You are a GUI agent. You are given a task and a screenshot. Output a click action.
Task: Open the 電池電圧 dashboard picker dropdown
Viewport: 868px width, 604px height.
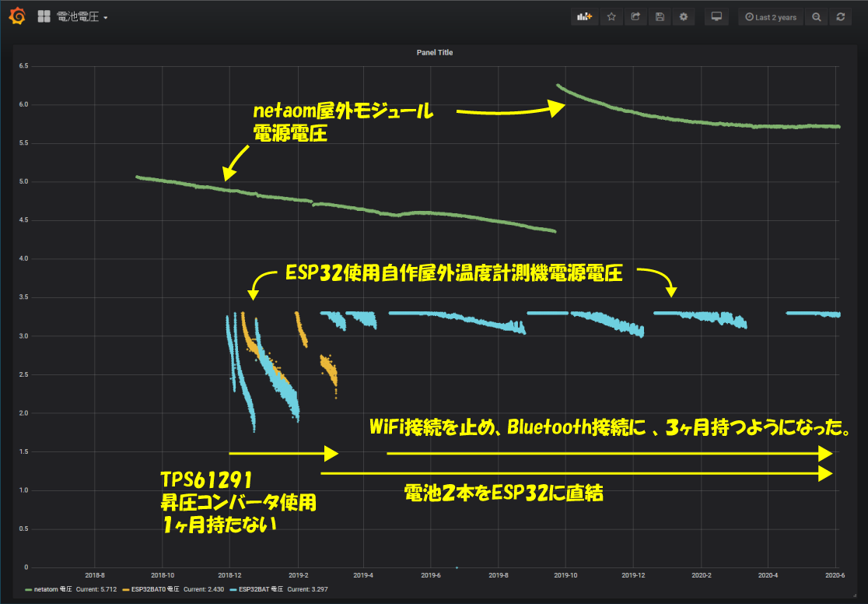click(82, 17)
